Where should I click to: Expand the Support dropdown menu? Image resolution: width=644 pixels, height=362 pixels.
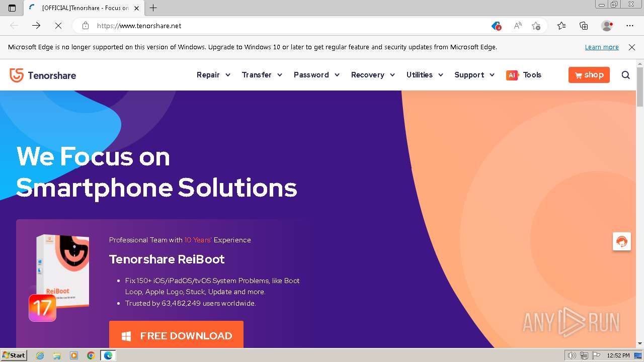(474, 75)
